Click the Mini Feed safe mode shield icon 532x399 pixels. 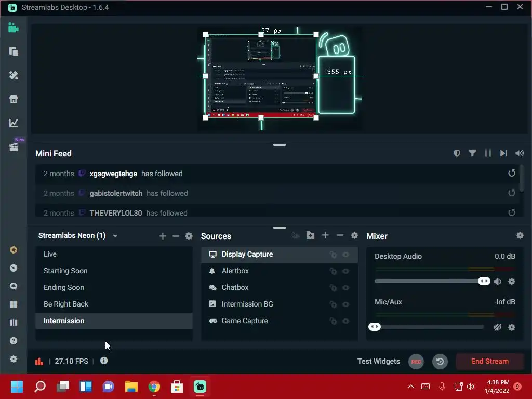pyautogui.click(x=457, y=153)
